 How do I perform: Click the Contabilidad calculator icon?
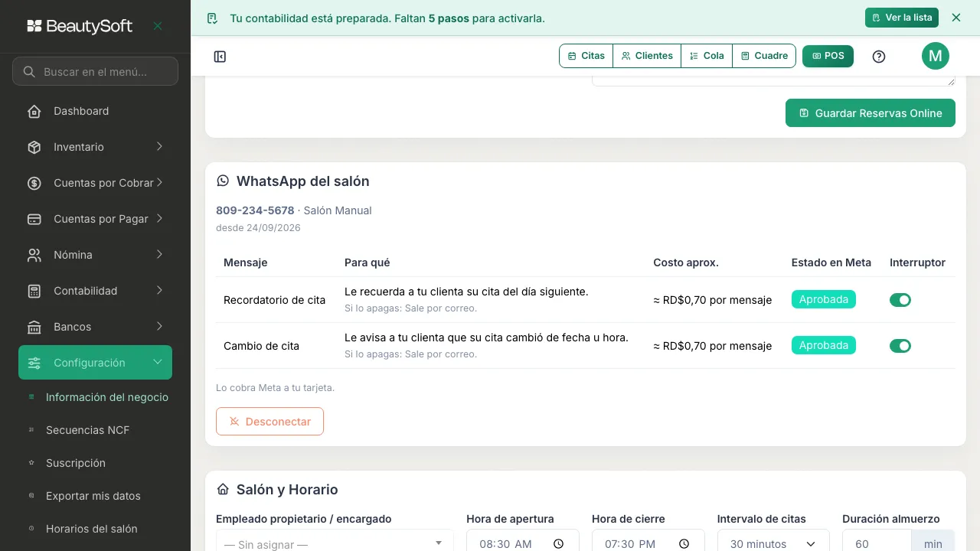(34, 291)
